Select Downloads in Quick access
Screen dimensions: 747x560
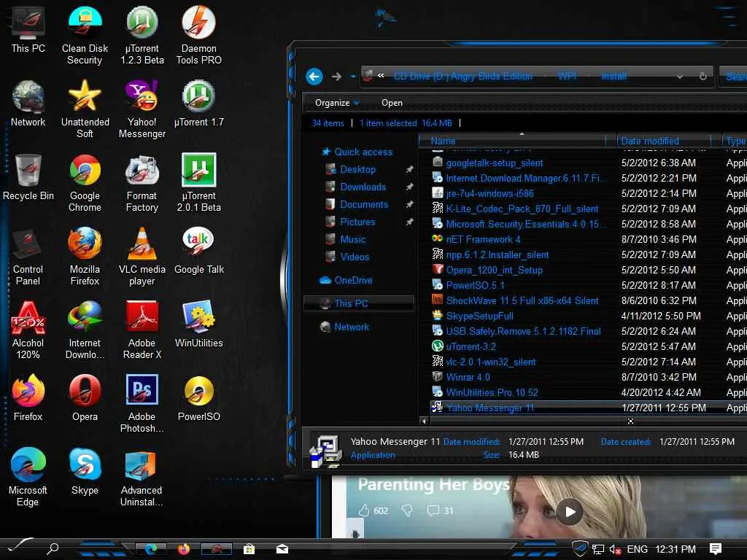tap(363, 187)
